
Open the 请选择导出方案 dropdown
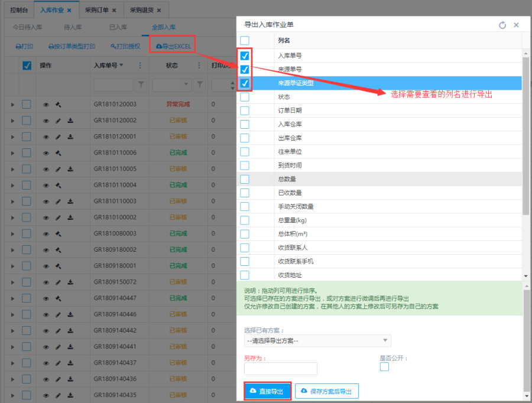[317, 340]
